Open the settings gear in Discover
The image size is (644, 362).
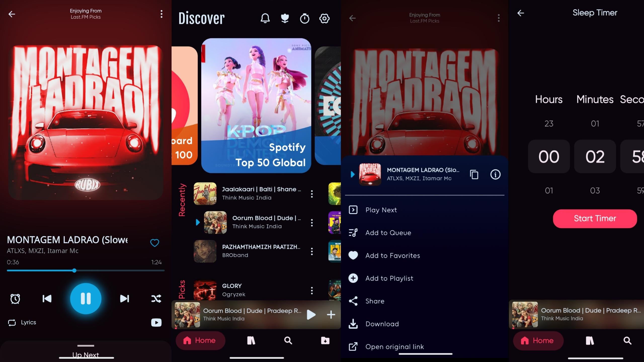click(324, 18)
